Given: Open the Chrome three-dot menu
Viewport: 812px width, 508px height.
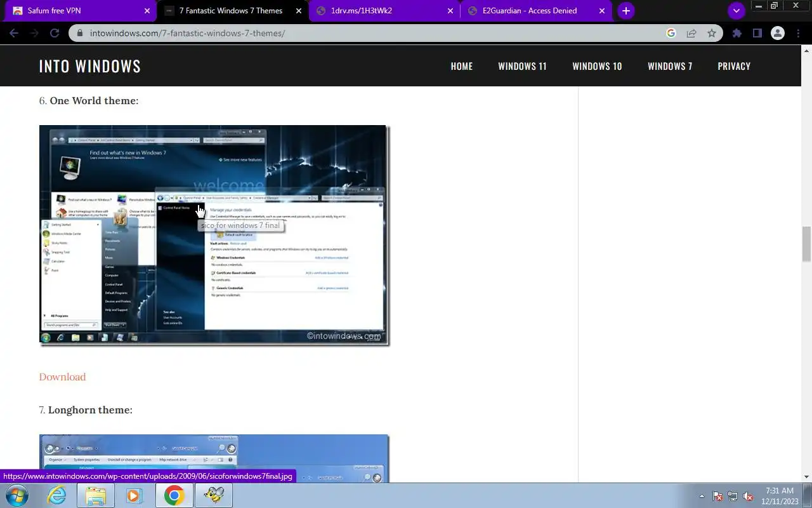Looking at the screenshot, I should pos(797,33).
